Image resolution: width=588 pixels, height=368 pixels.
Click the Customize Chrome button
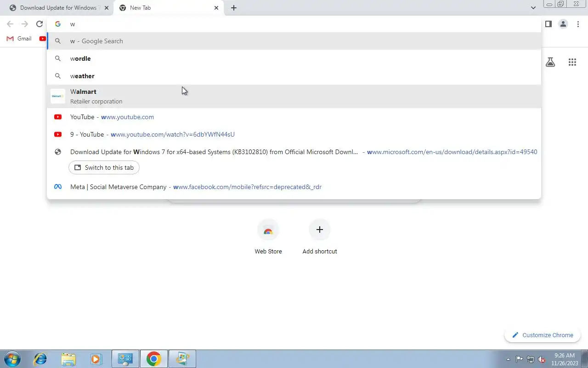[543, 335]
